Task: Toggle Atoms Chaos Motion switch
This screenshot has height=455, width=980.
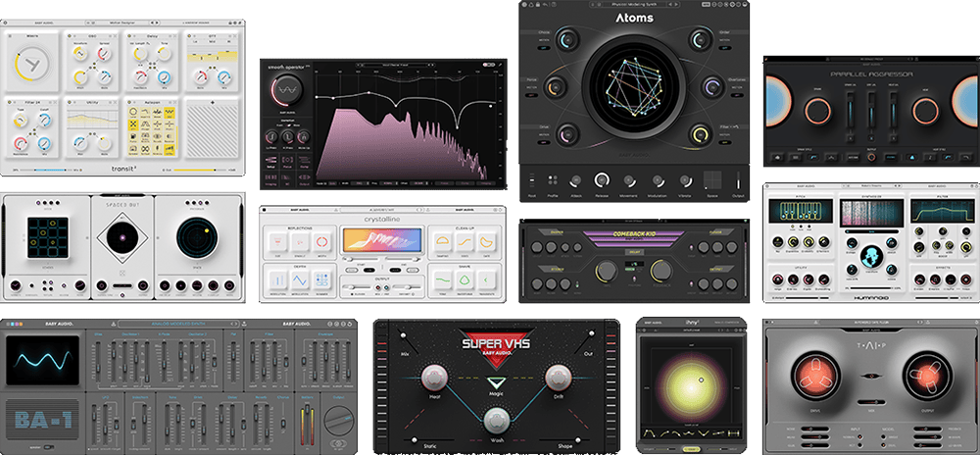Action: click(546, 48)
